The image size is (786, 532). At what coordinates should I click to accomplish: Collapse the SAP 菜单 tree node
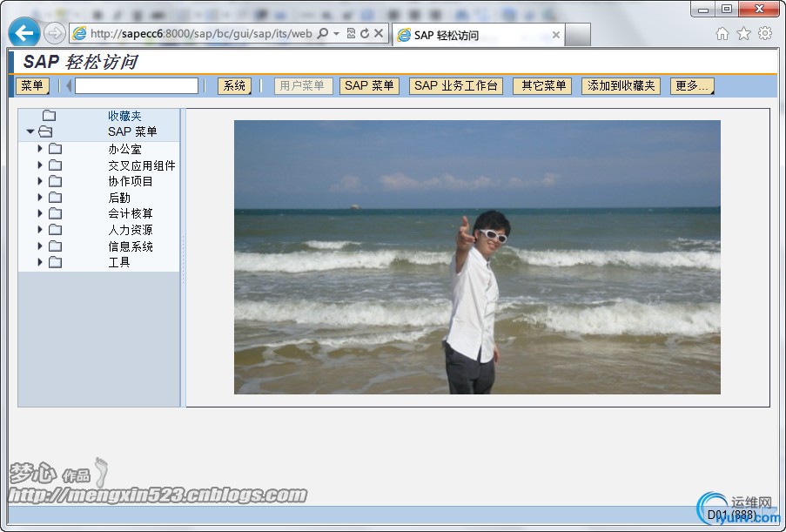[x=30, y=131]
